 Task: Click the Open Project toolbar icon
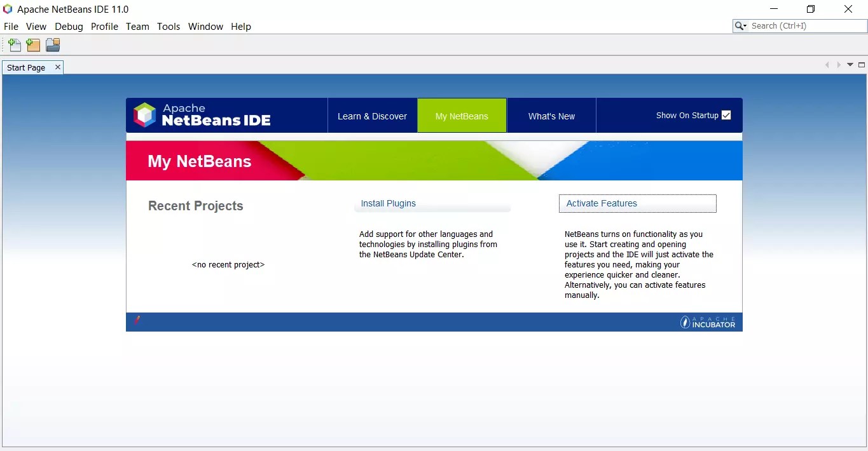53,45
